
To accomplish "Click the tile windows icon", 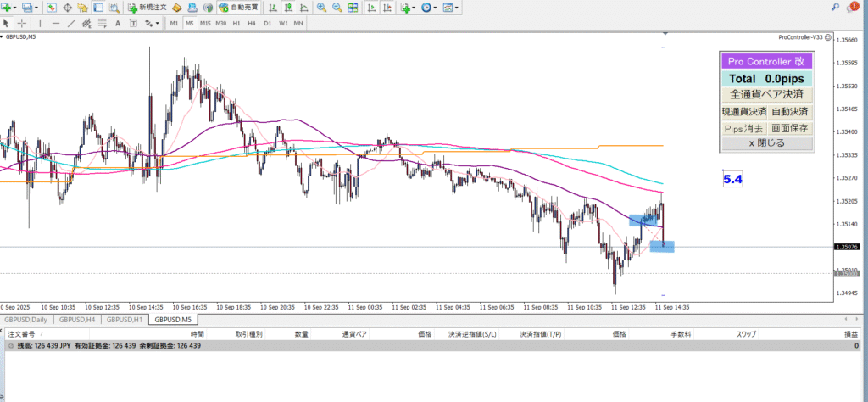I will pyautogui.click(x=355, y=8).
